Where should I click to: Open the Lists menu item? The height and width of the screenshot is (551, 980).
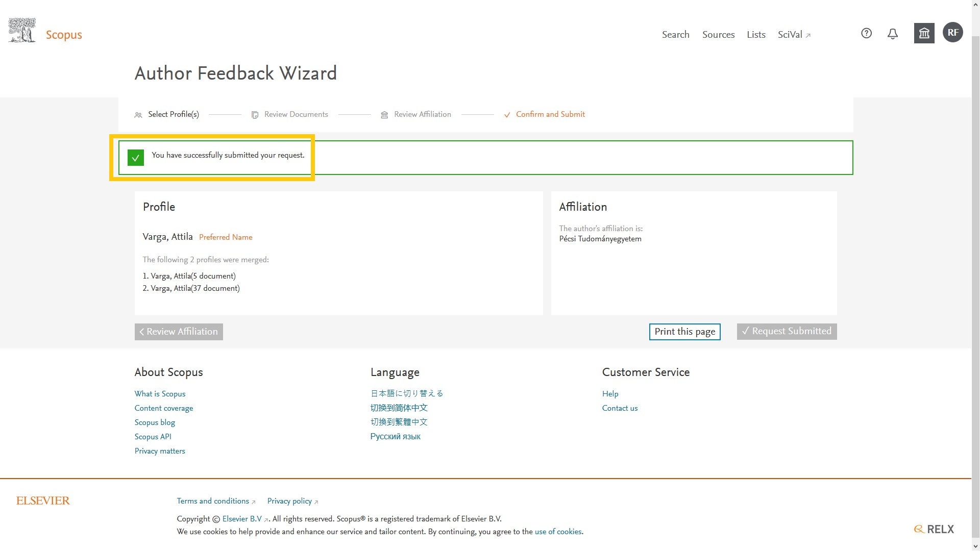click(x=756, y=35)
